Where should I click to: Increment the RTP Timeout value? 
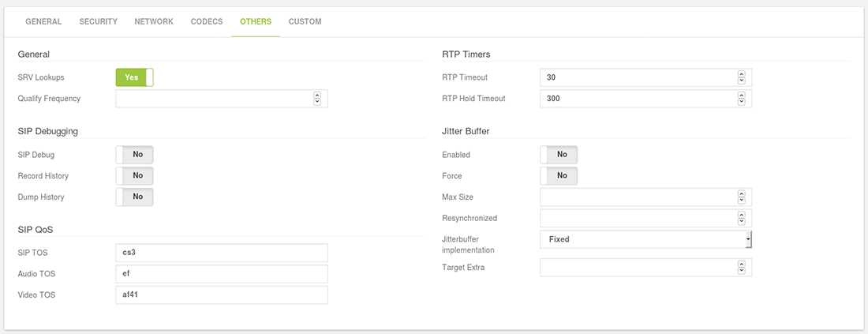click(x=742, y=74)
